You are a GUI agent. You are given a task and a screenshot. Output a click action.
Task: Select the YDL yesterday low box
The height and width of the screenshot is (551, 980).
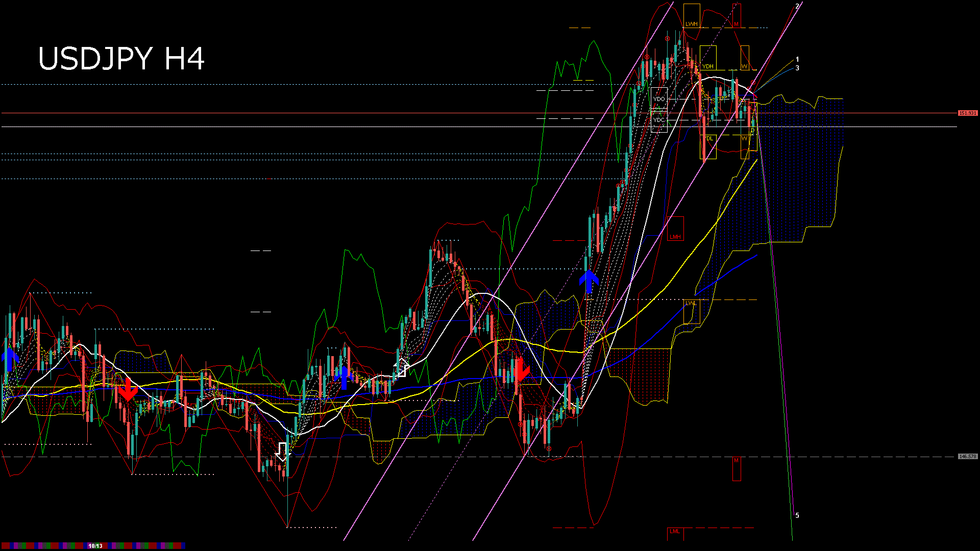[708, 139]
